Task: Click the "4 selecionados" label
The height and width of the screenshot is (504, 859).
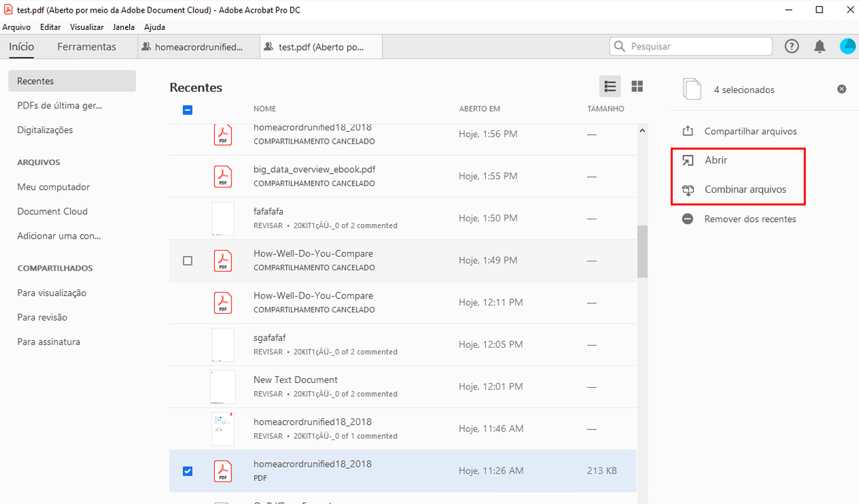Action: [744, 90]
